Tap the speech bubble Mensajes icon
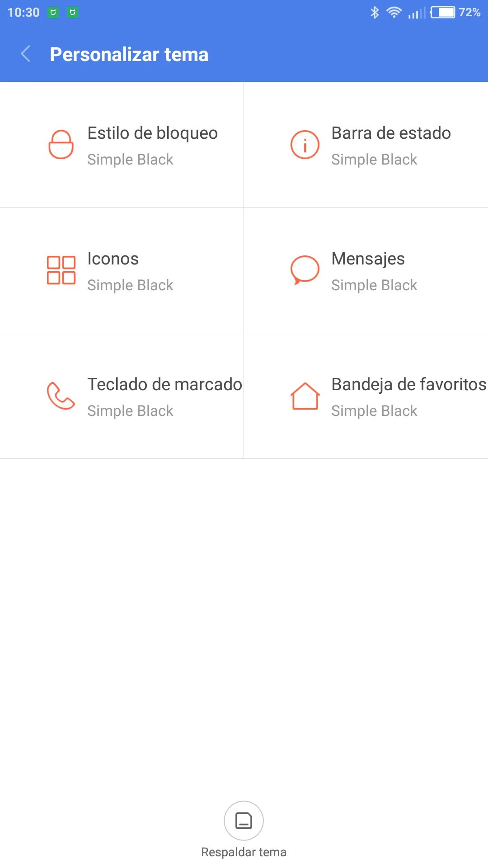This screenshot has width=488, height=868. click(305, 270)
